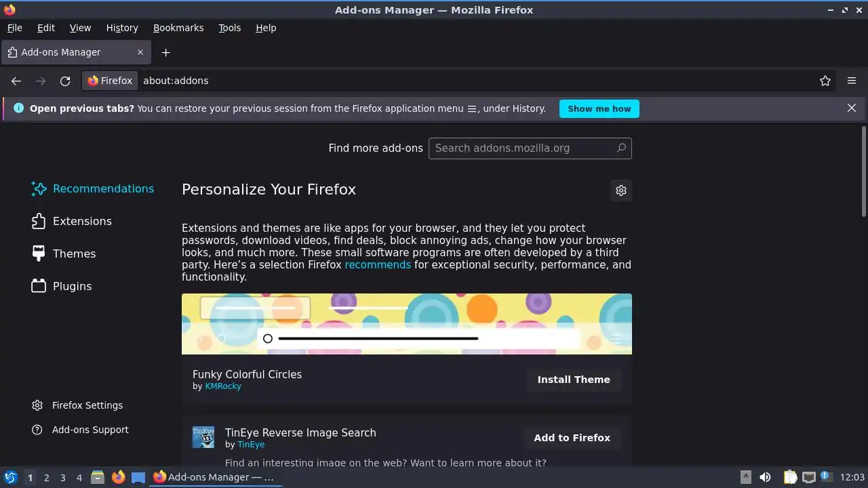
Task: Open the View menu
Action: pos(80,28)
